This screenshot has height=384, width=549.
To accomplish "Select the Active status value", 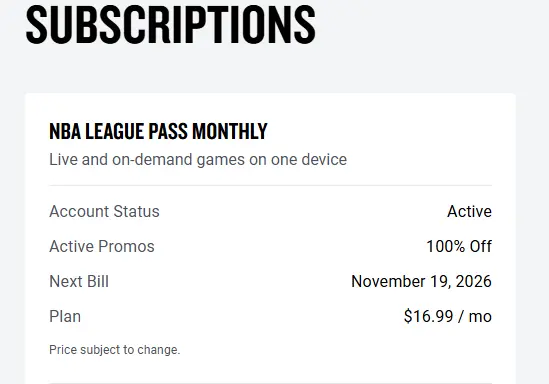I will tap(470, 211).
